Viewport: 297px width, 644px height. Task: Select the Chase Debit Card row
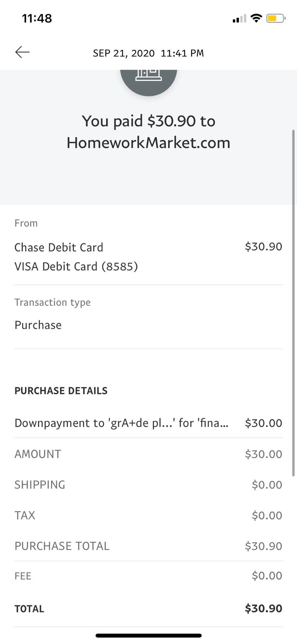pyautogui.click(x=148, y=247)
